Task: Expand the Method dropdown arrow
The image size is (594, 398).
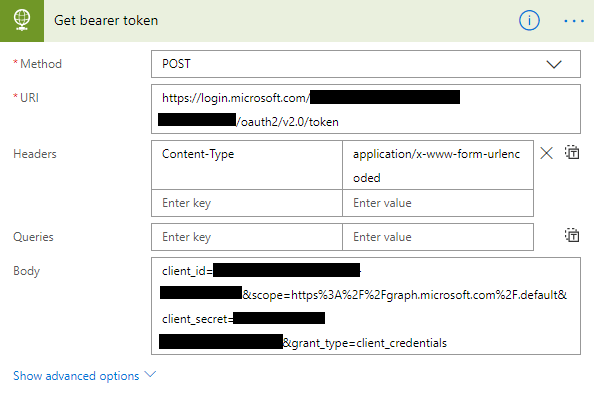Action: (x=554, y=64)
